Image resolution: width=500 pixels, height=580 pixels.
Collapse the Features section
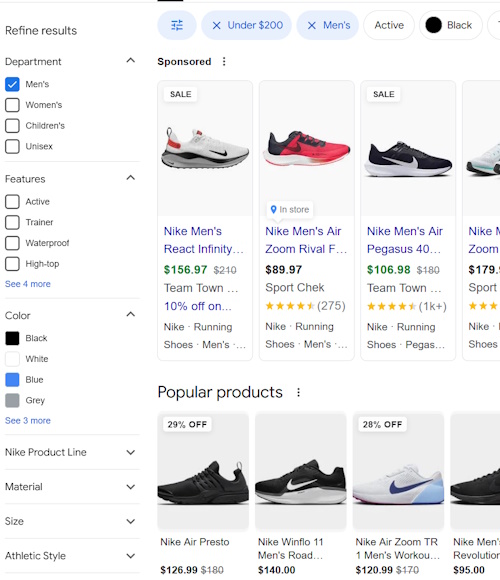click(x=131, y=178)
